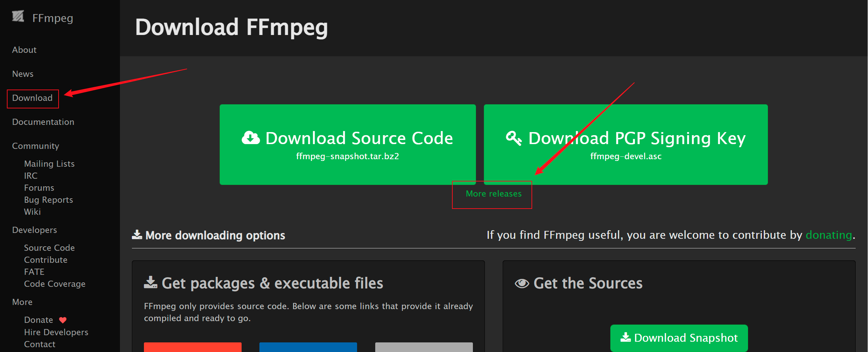Visit the Forums link
The height and width of the screenshot is (352, 868).
coord(39,188)
